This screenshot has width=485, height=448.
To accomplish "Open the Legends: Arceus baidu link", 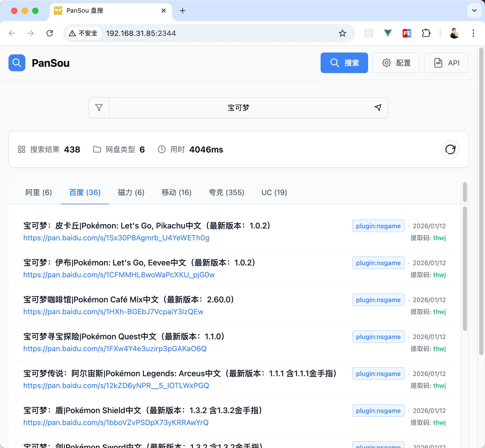I will 116,386.
